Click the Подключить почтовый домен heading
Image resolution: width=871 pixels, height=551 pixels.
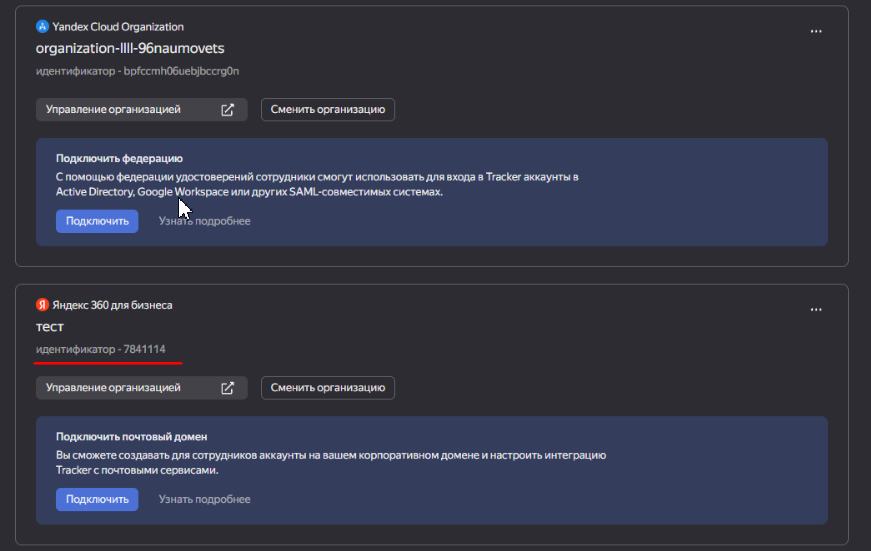click(131, 437)
